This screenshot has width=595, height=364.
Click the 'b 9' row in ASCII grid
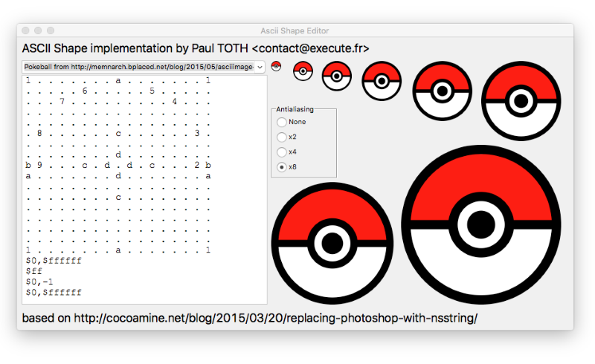pos(118,166)
